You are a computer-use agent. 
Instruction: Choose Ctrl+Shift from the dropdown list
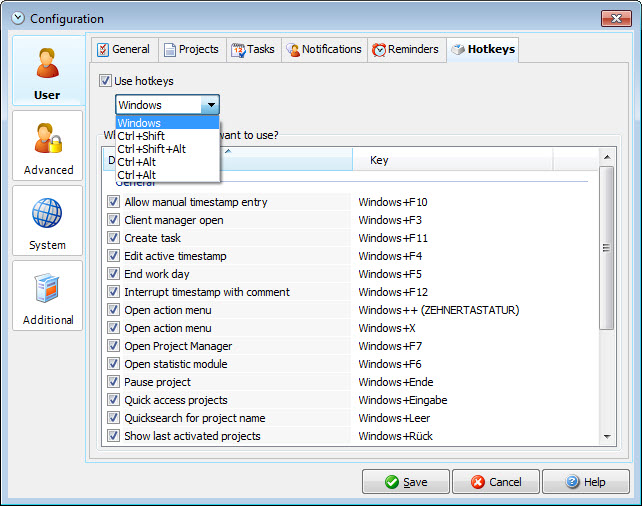[141, 136]
